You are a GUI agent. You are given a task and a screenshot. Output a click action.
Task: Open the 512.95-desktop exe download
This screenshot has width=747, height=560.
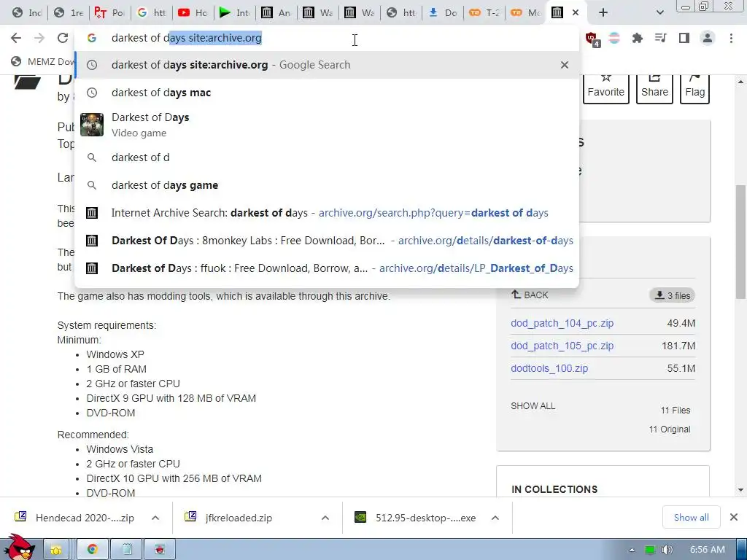415,518
